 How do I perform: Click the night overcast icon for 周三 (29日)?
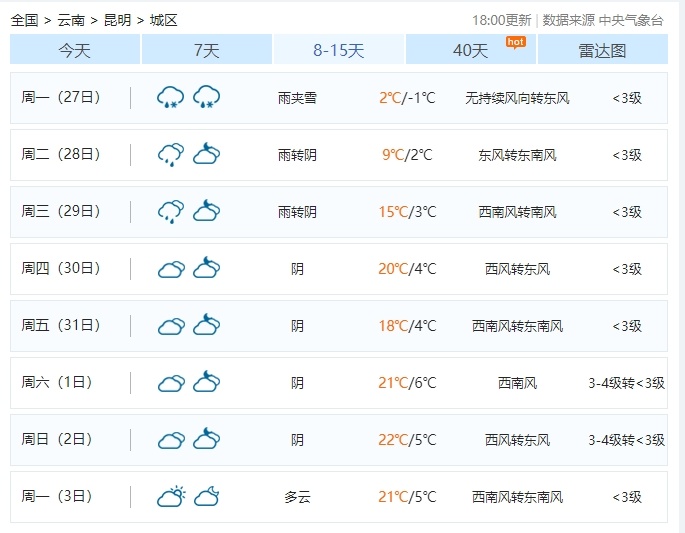pyautogui.click(x=207, y=211)
